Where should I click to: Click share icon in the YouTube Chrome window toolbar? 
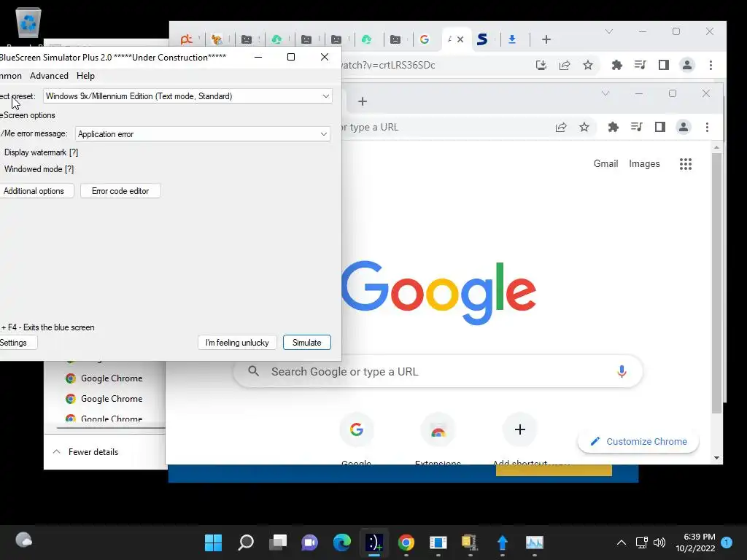565,65
